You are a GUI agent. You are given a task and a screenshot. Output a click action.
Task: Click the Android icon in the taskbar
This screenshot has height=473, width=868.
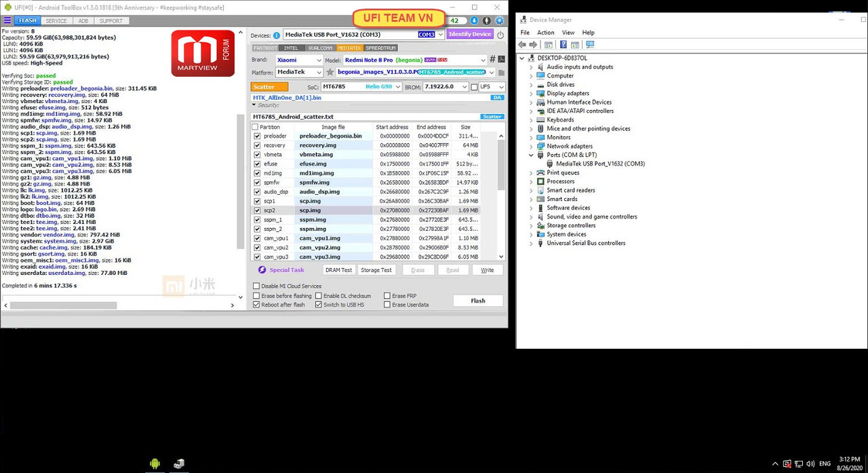click(x=155, y=463)
